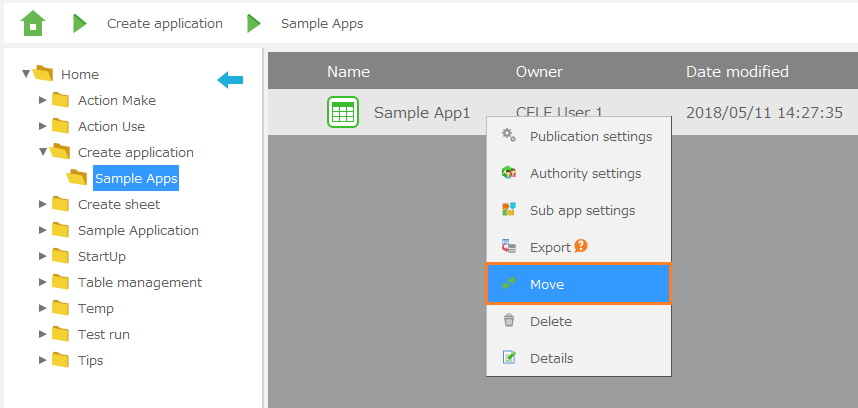Click the blue collapse arrow in sidebar
This screenshot has width=858, height=408.
click(x=230, y=80)
